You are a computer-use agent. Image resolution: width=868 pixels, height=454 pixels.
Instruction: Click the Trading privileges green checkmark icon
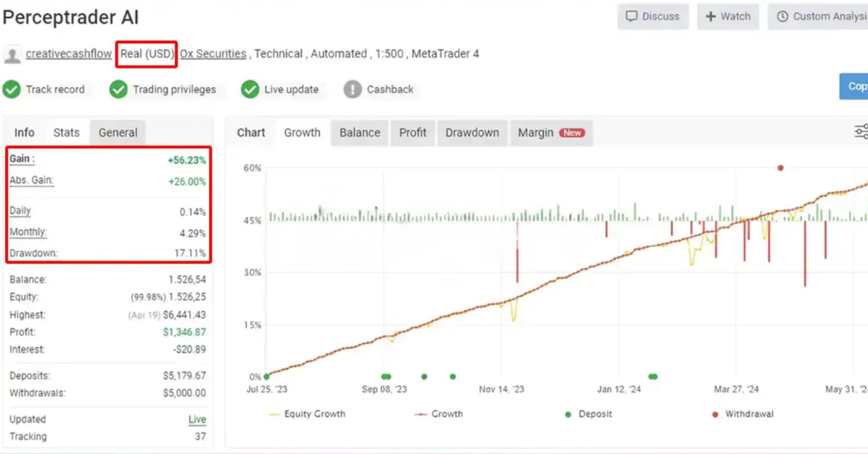pos(118,90)
